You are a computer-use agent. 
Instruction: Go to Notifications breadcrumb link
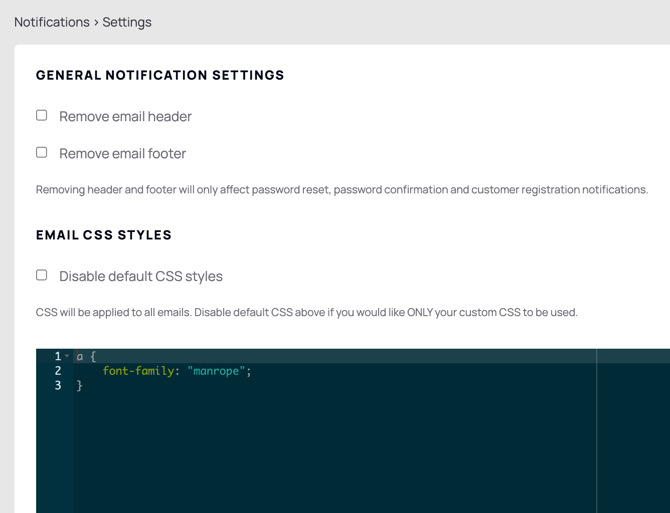click(52, 22)
